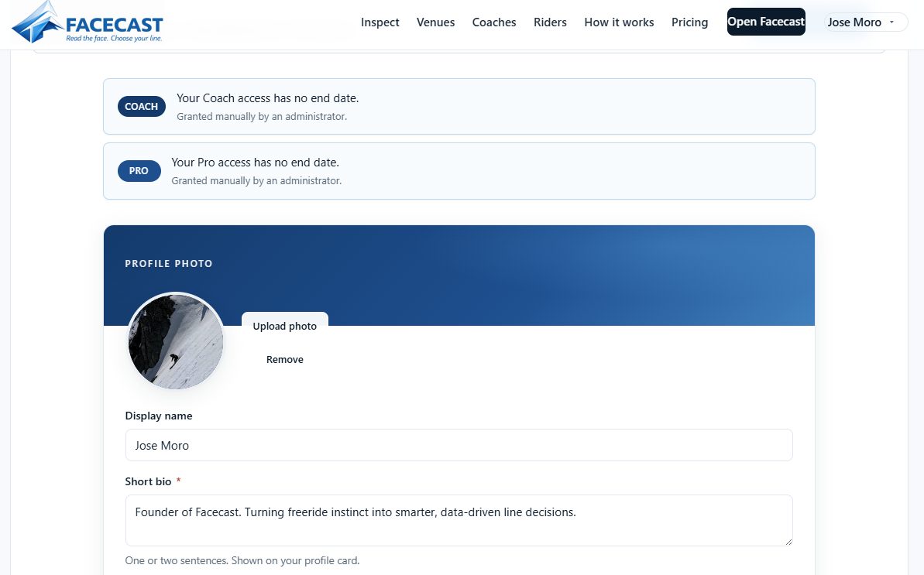The width and height of the screenshot is (924, 575).
Task: Click the Display name label
Action: coord(159,416)
